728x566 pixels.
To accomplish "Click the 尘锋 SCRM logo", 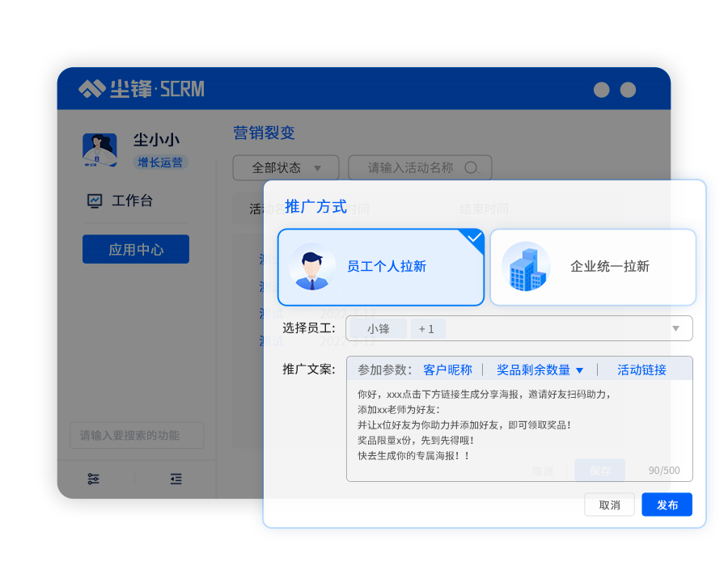I will point(141,89).
